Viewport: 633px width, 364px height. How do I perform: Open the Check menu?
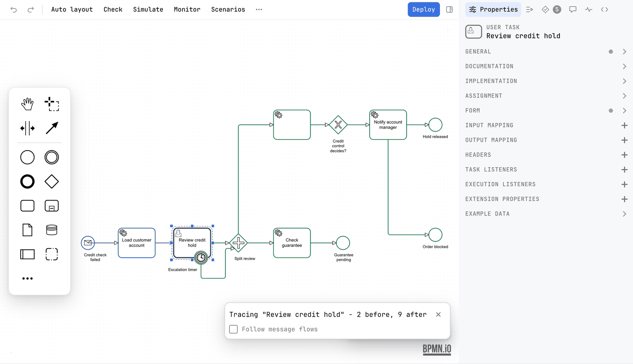click(x=113, y=9)
